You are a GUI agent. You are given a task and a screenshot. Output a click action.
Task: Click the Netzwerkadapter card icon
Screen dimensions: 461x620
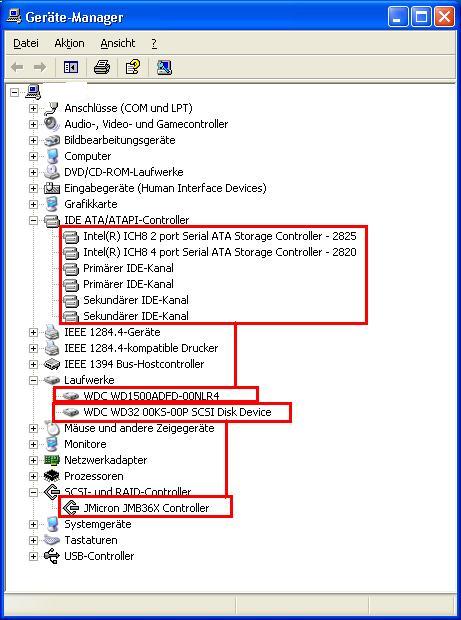click(52, 460)
